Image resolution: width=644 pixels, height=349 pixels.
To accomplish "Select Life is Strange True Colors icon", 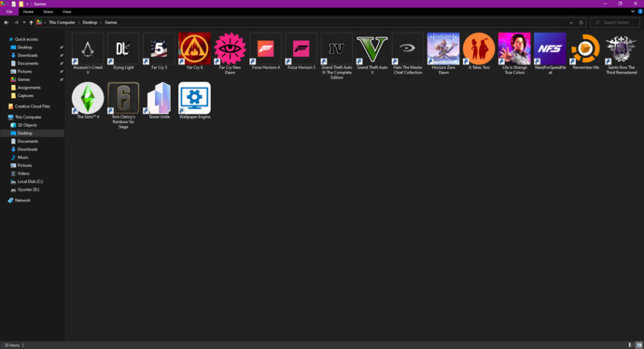I will [x=514, y=49].
